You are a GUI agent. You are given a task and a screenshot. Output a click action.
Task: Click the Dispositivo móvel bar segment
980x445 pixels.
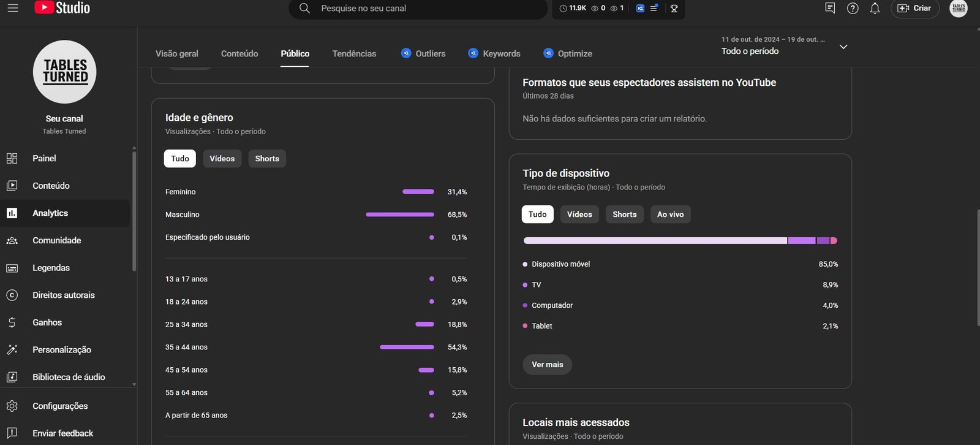click(655, 241)
